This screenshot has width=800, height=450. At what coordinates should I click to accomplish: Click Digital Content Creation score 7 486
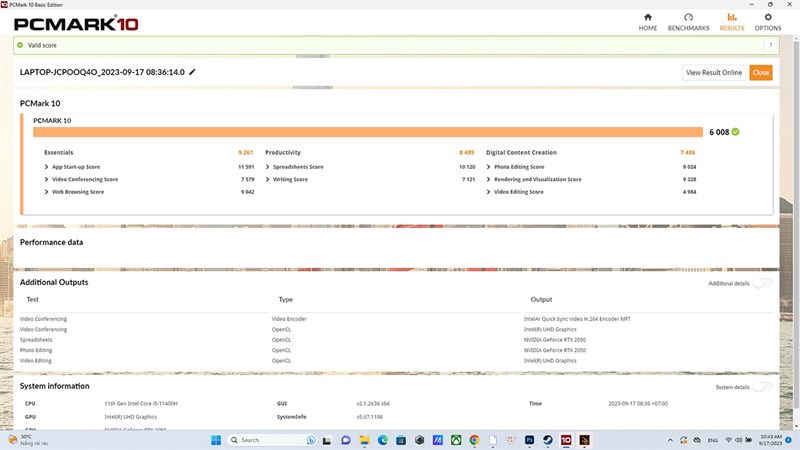pyautogui.click(x=687, y=153)
